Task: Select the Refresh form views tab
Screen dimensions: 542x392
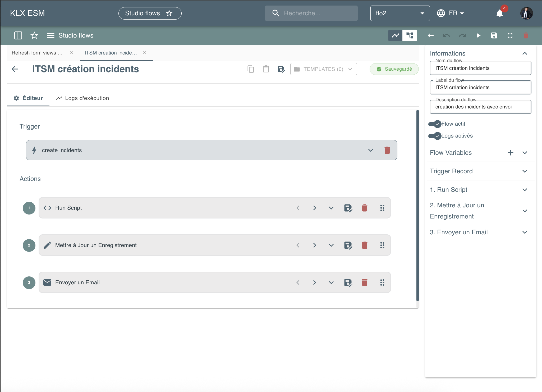Action: click(x=37, y=53)
